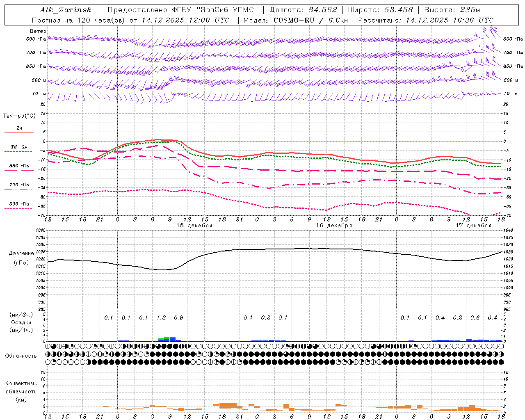Click the '(км)' convective cloud unit label
The height and width of the screenshot is (420, 525).
coord(21,399)
